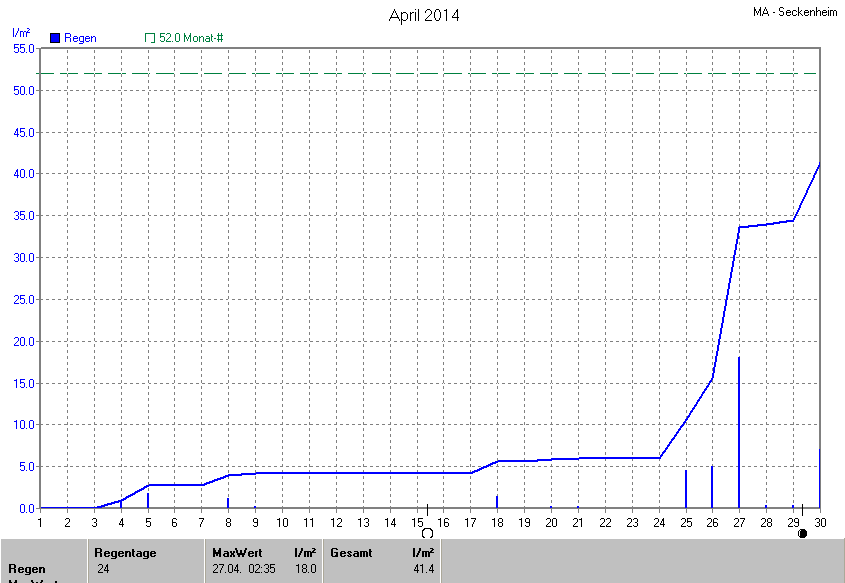This screenshot has height=583, width=845.
Task: Click the blue Regen legend square
Action: tap(54, 37)
